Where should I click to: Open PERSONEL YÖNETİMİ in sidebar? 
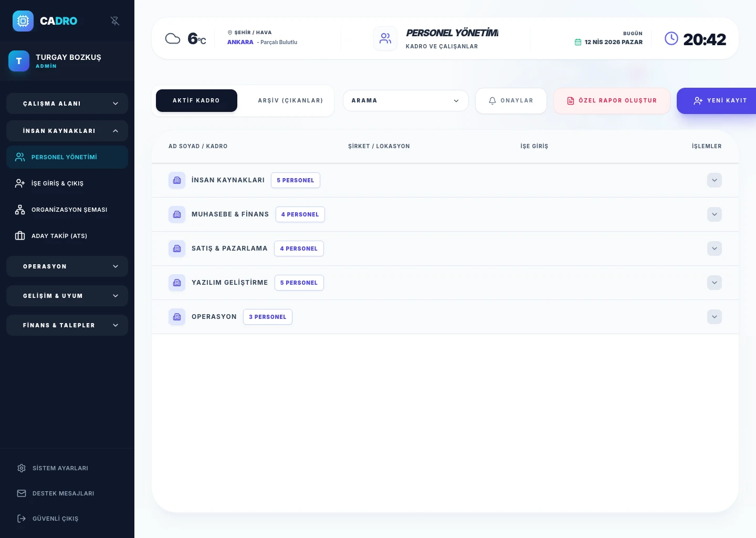67,157
